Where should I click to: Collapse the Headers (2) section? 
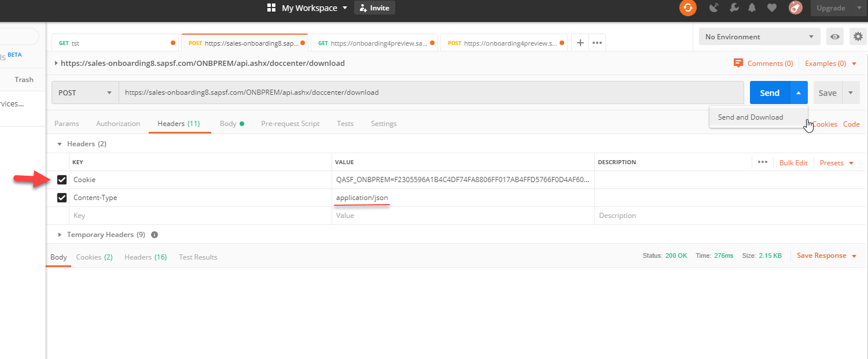coord(59,144)
